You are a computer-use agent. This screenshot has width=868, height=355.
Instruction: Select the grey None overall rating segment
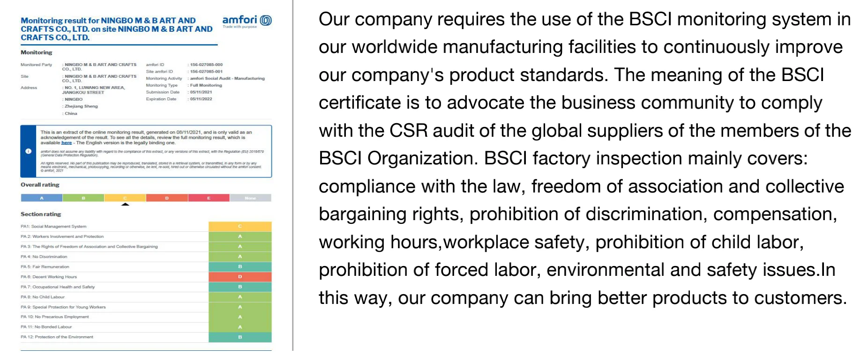pos(250,198)
